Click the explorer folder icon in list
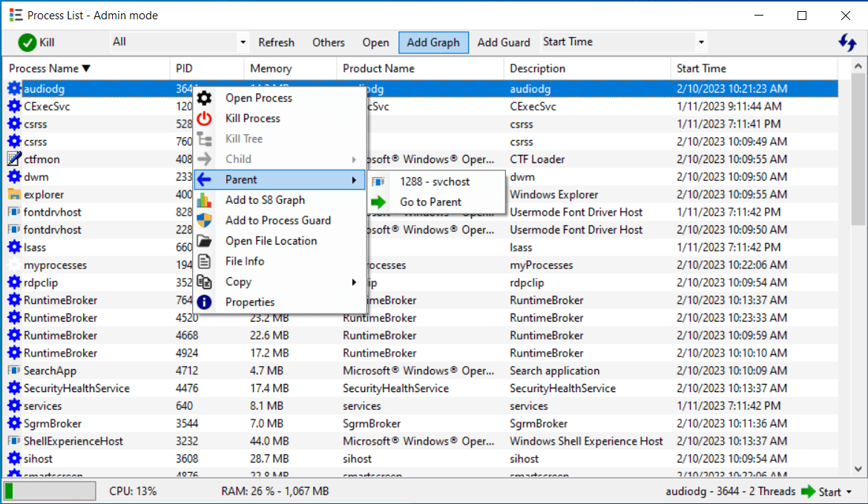Image resolution: width=868 pixels, height=504 pixels. coord(14,194)
